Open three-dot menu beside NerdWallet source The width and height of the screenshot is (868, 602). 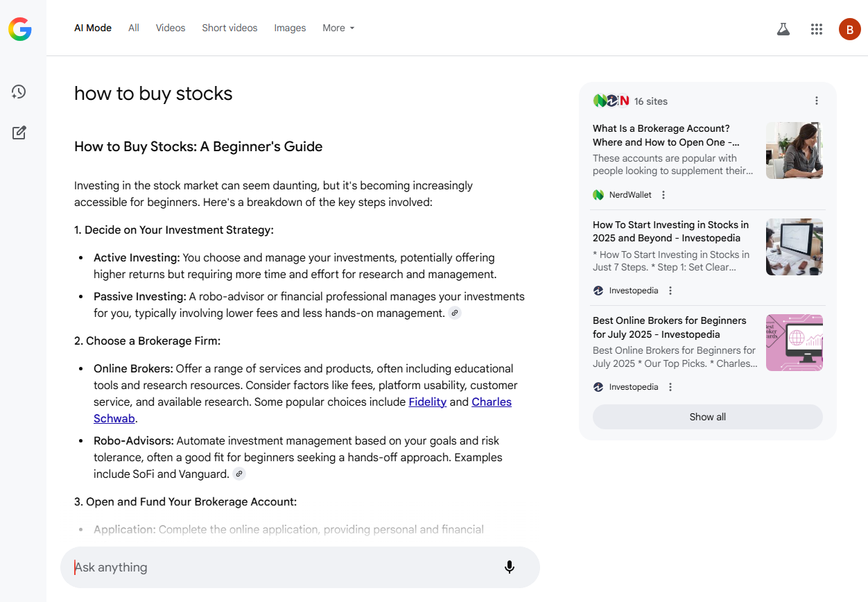(x=663, y=195)
